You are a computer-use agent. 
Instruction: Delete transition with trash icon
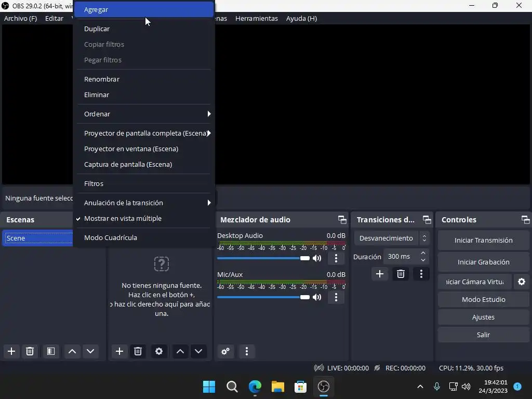401,274
